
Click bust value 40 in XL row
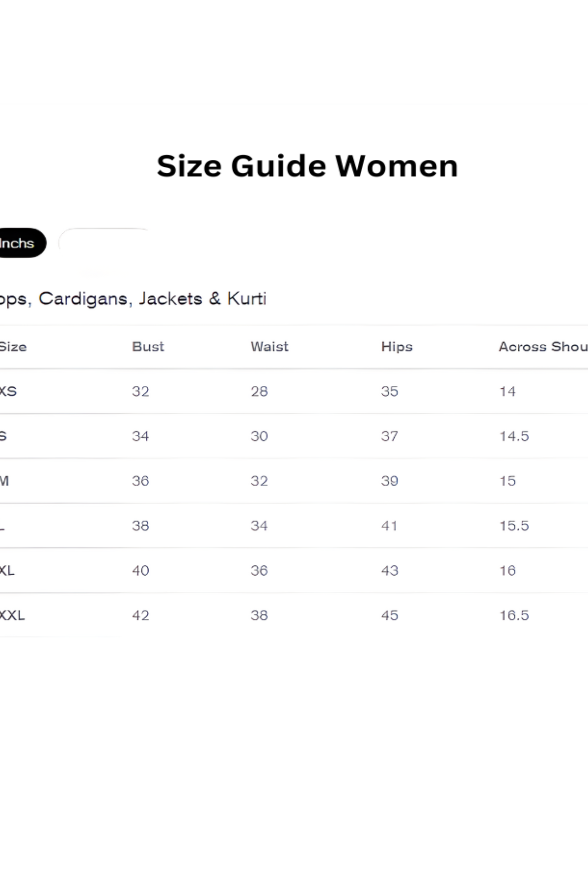pos(140,570)
